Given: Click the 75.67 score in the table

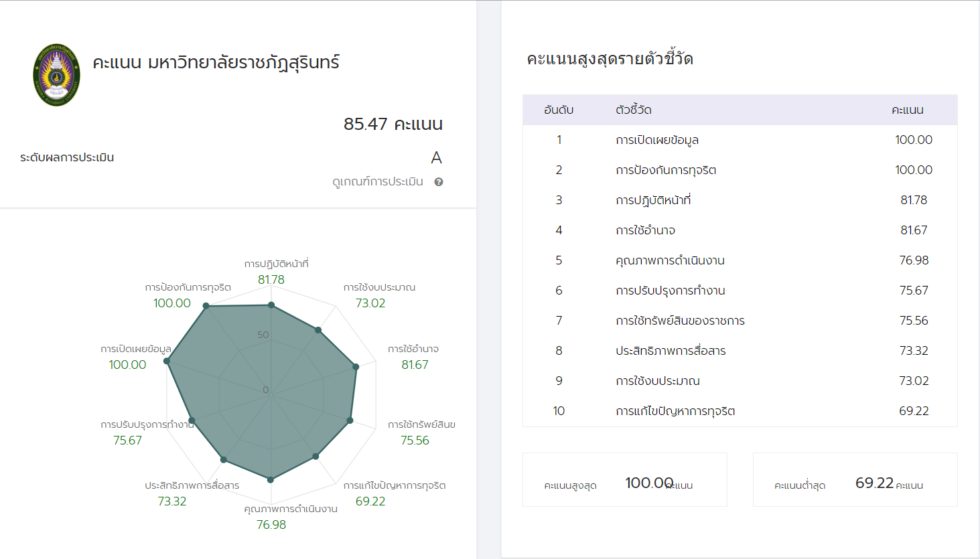Looking at the screenshot, I should point(914,291).
